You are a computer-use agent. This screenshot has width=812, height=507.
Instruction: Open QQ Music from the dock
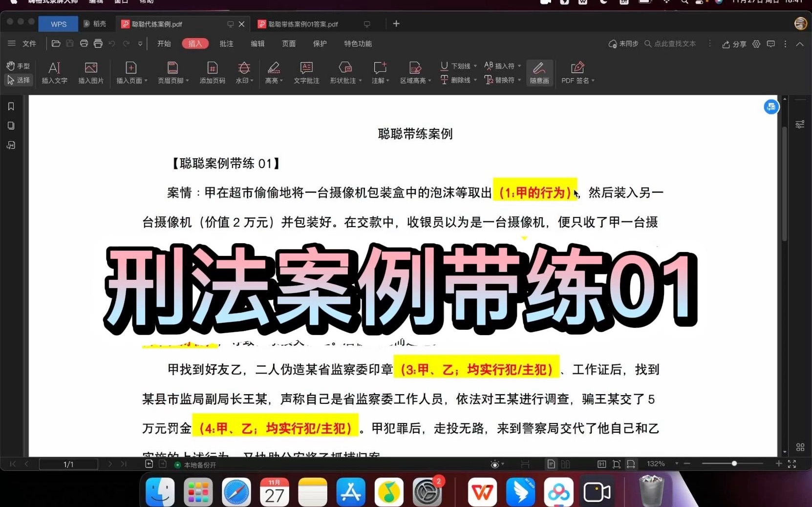pyautogui.click(x=389, y=491)
